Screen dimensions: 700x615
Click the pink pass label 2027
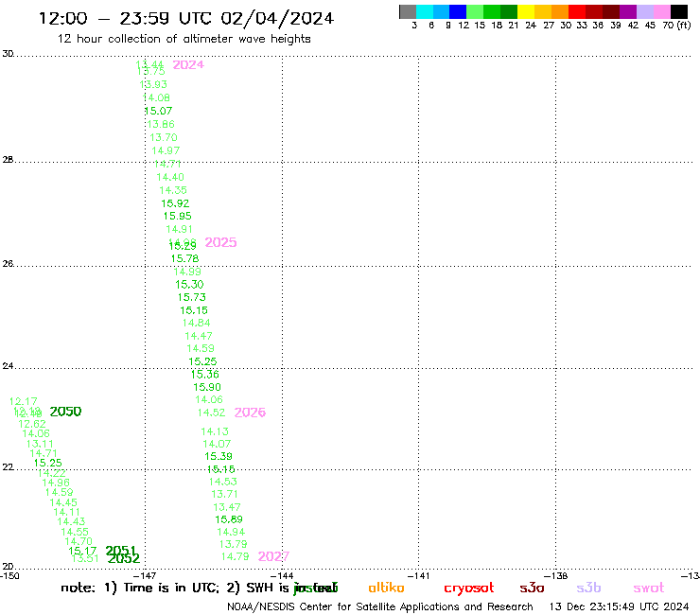273,556
